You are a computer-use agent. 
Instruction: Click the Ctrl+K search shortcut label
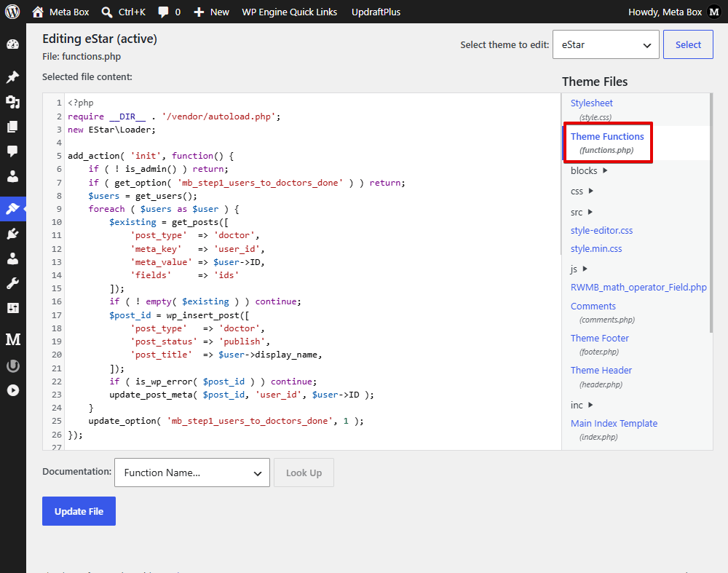pyautogui.click(x=132, y=12)
